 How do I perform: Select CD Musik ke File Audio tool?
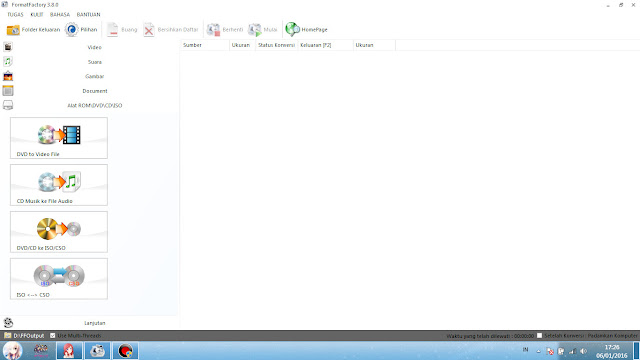[59, 185]
